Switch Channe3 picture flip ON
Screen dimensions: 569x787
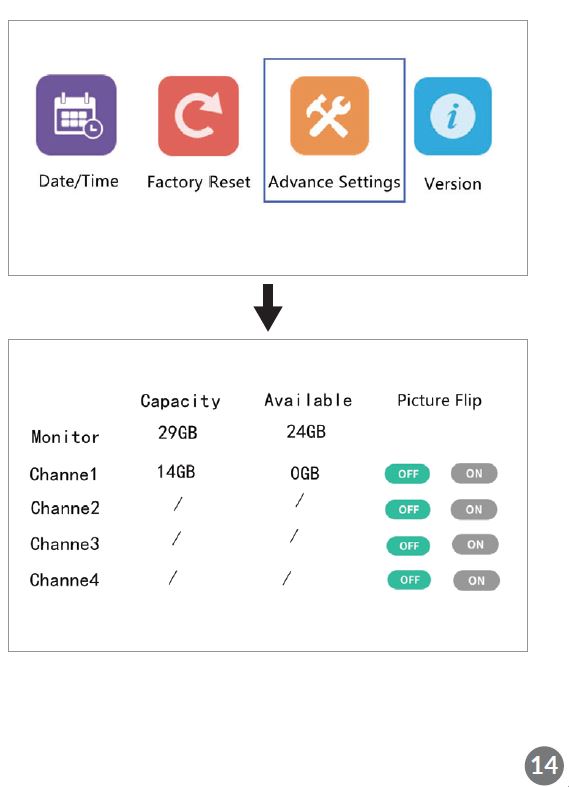tap(475, 545)
